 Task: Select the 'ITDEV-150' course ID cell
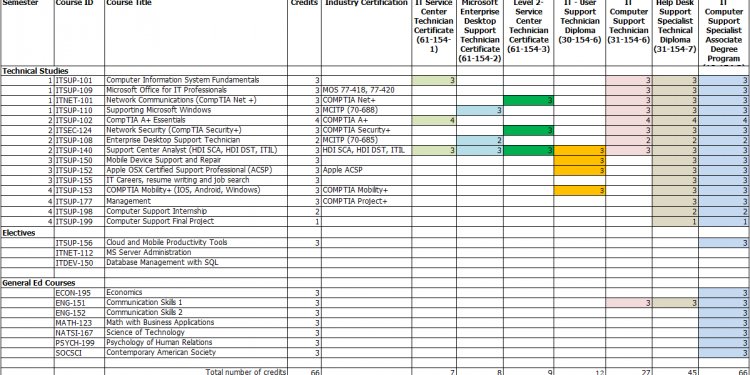coord(79,263)
